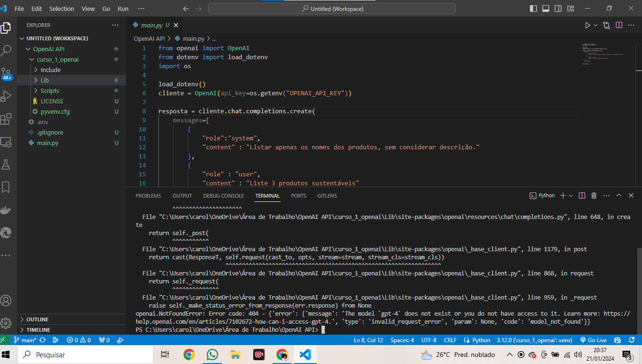Open the Accounts icon
Viewport: 642px width, 364px height.
[x=6, y=300]
